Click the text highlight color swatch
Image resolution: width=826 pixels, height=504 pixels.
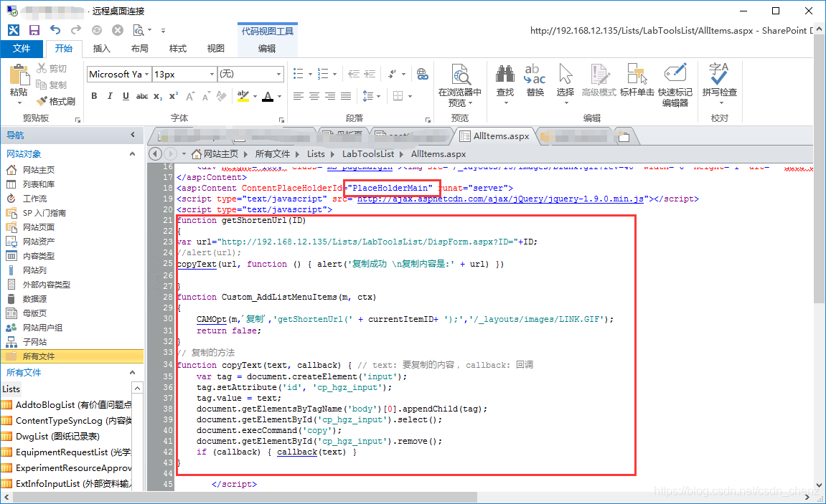pos(243,96)
